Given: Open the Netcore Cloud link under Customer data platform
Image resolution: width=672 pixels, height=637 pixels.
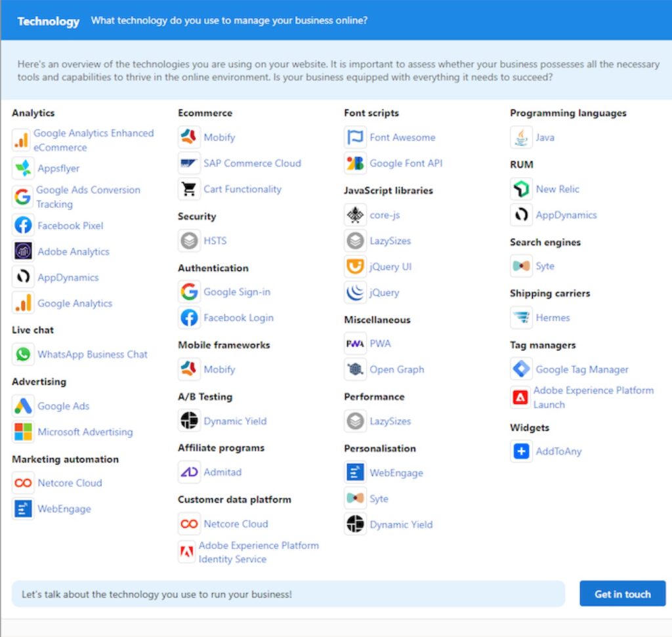Looking at the screenshot, I should click(x=236, y=524).
